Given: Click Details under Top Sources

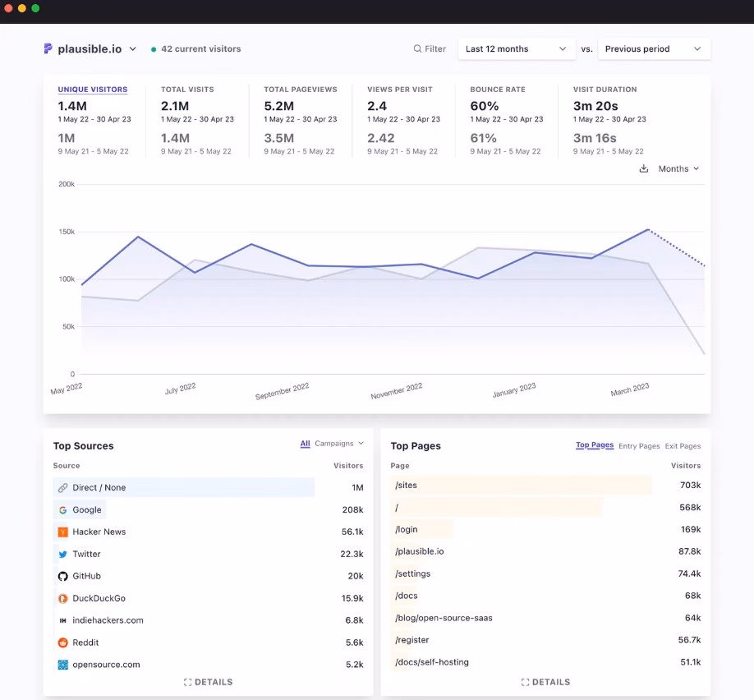Looking at the screenshot, I should coord(208,681).
